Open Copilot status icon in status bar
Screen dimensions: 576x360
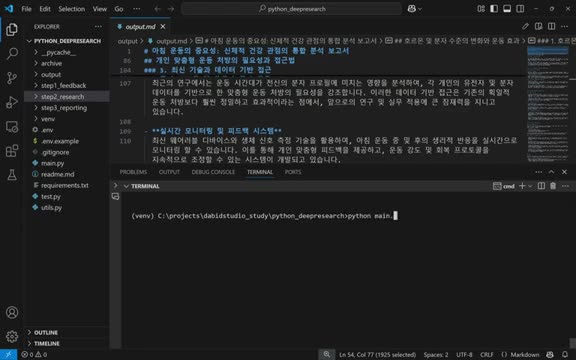(550, 354)
